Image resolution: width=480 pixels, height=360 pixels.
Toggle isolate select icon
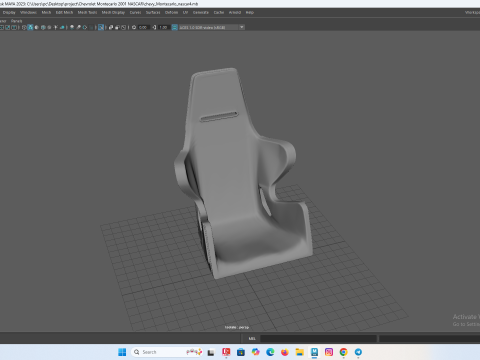point(101,27)
